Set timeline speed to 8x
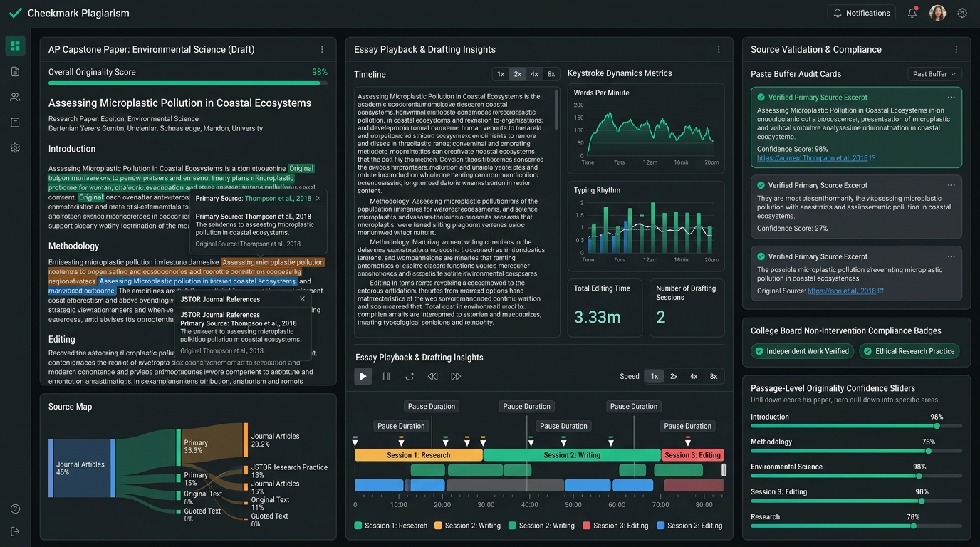 [551, 74]
